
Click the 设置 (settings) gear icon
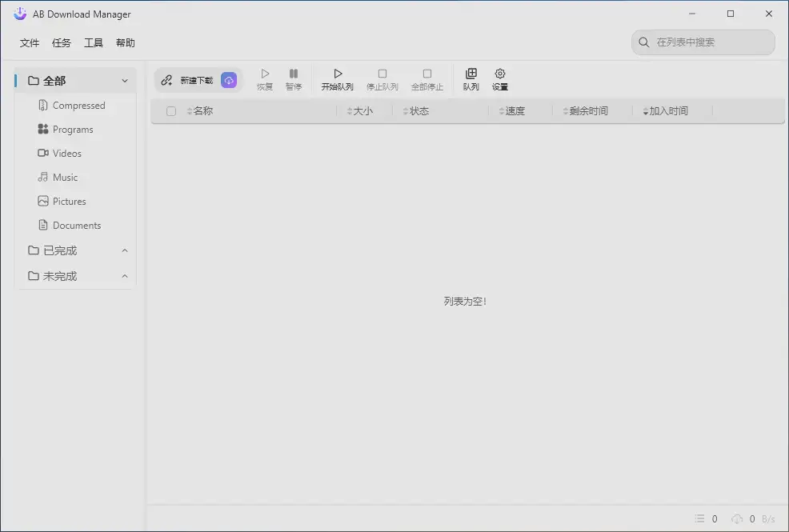[499, 78]
